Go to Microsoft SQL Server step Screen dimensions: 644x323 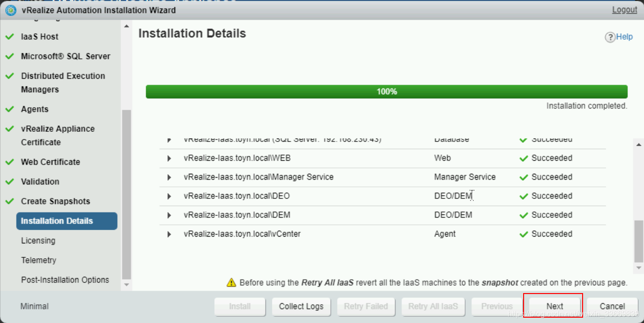(x=66, y=56)
